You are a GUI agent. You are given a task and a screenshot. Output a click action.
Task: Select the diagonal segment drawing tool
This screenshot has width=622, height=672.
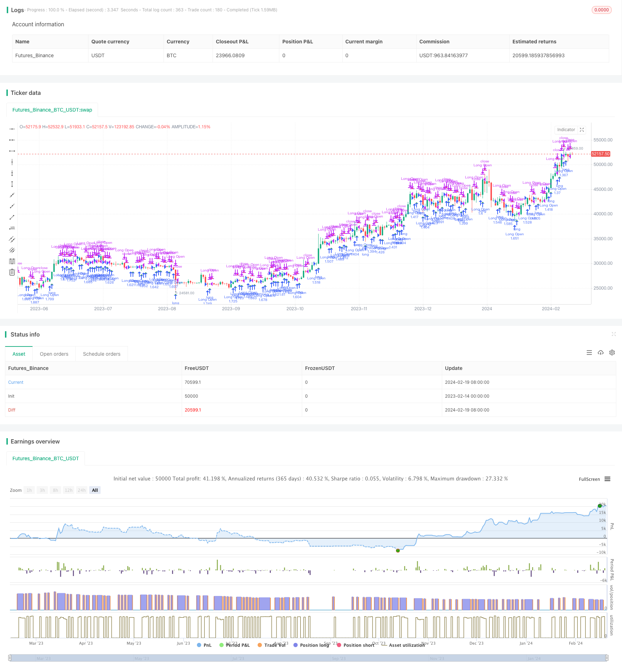pyautogui.click(x=12, y=217)
